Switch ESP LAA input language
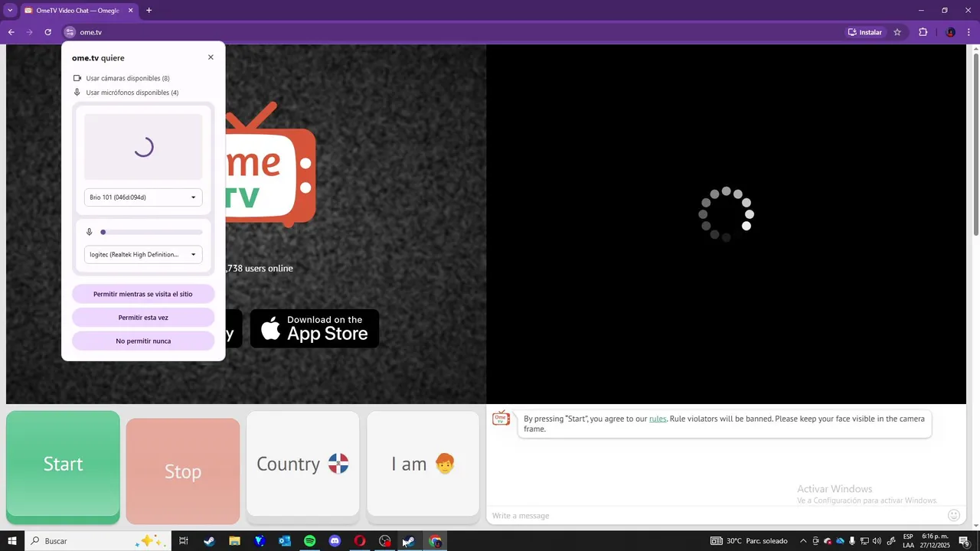Screen dimensions: 980x551 [x=908, y=541]
